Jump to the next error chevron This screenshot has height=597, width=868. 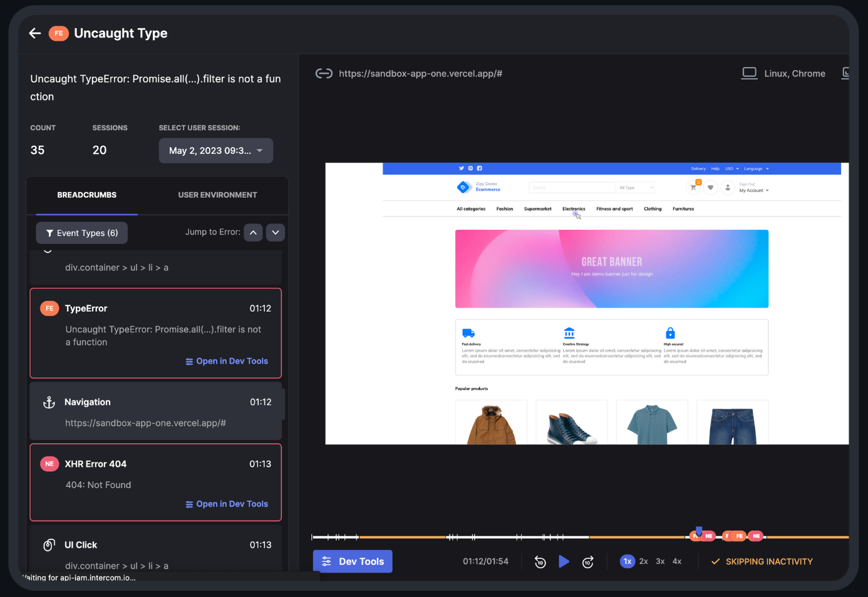click(276, 233)
